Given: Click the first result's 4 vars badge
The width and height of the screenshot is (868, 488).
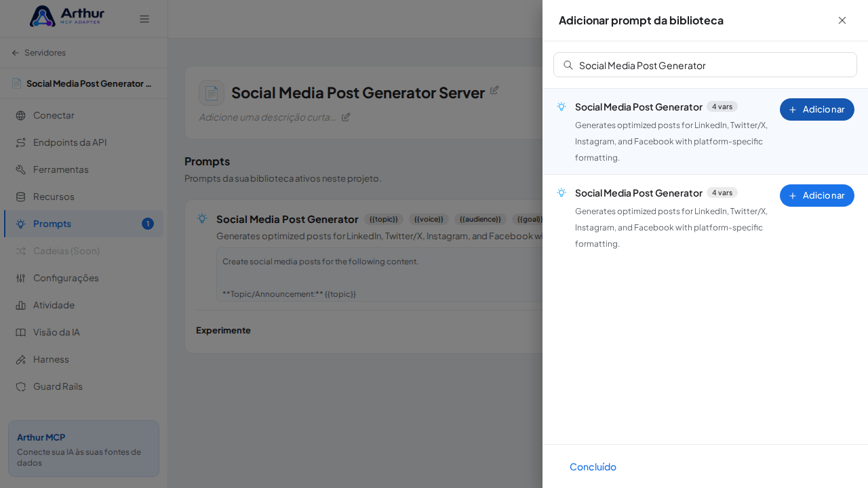Looking at the screenshot, I should coord(722,106).
